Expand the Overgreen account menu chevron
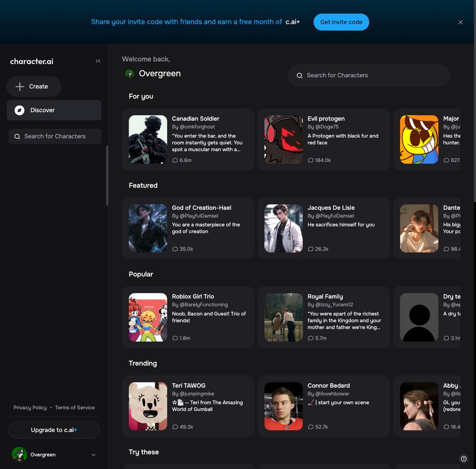This screenshot has height=469, width=476. (x=93, y=455)
